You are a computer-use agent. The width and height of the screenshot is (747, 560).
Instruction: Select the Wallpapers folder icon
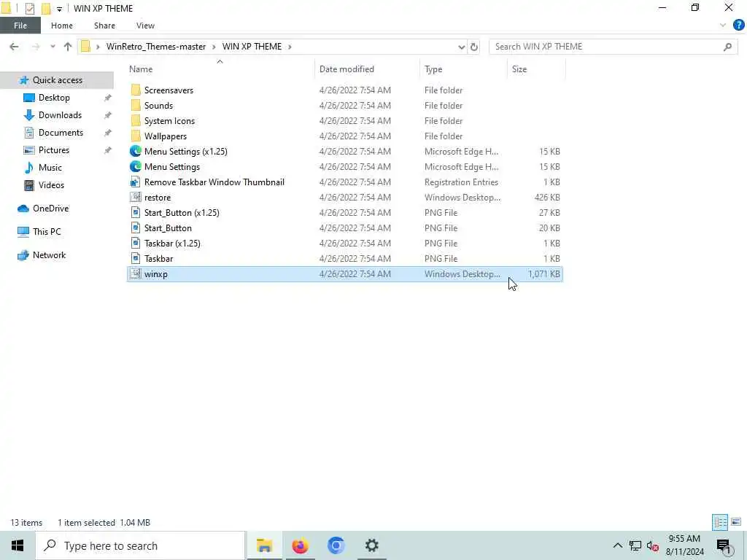136,136
